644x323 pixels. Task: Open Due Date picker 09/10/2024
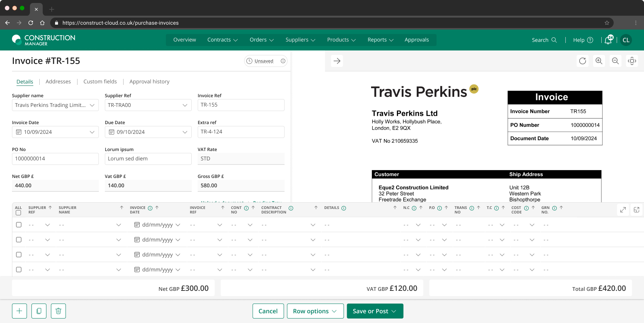pos(148,132)
